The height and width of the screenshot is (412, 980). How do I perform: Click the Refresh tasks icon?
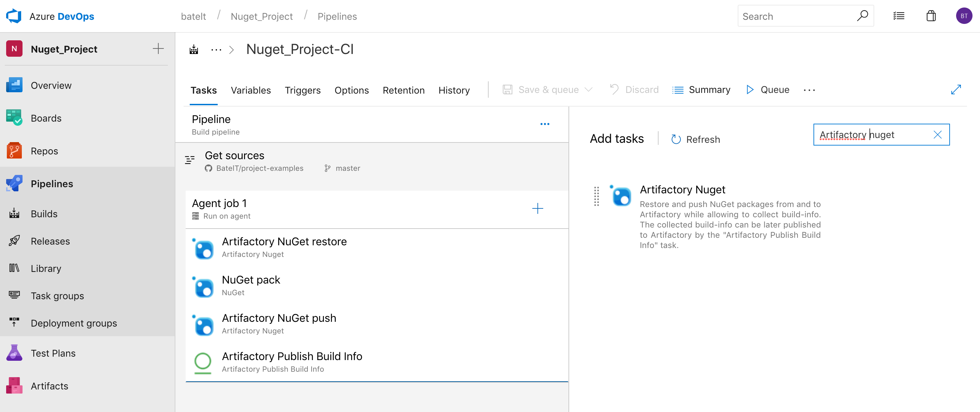(676, 139)
